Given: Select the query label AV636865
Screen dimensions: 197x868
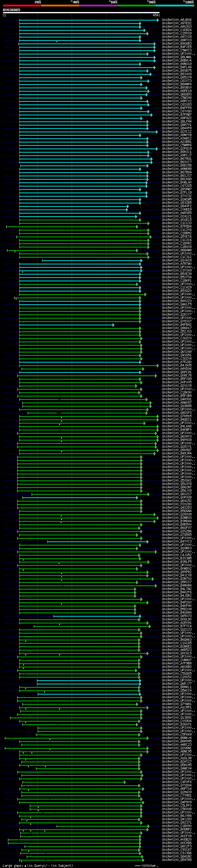Looking at the screenshot, I should click(11, 10).
